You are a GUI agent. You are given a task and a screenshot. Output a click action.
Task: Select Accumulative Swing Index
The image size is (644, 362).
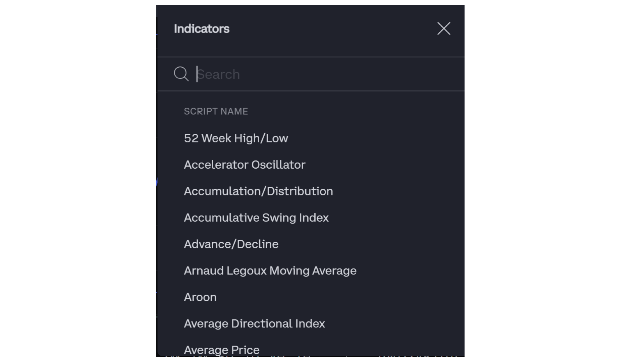(x=256, y=218)
